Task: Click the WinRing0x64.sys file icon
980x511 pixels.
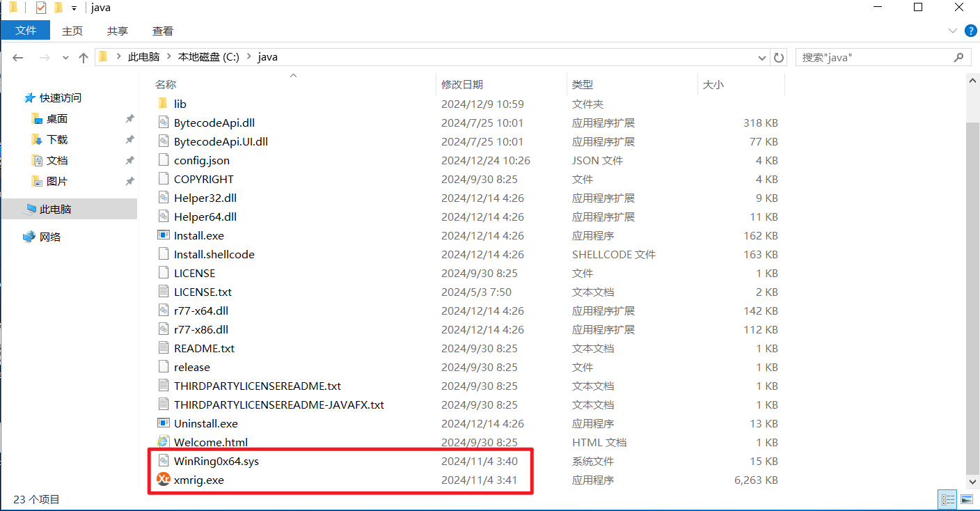Action: 164,461
